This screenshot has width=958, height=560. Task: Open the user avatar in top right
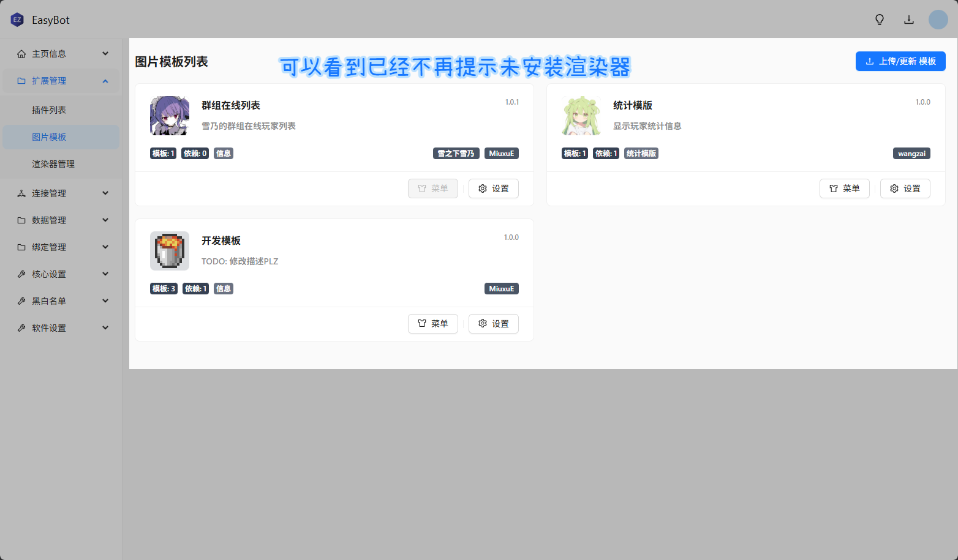938,20
